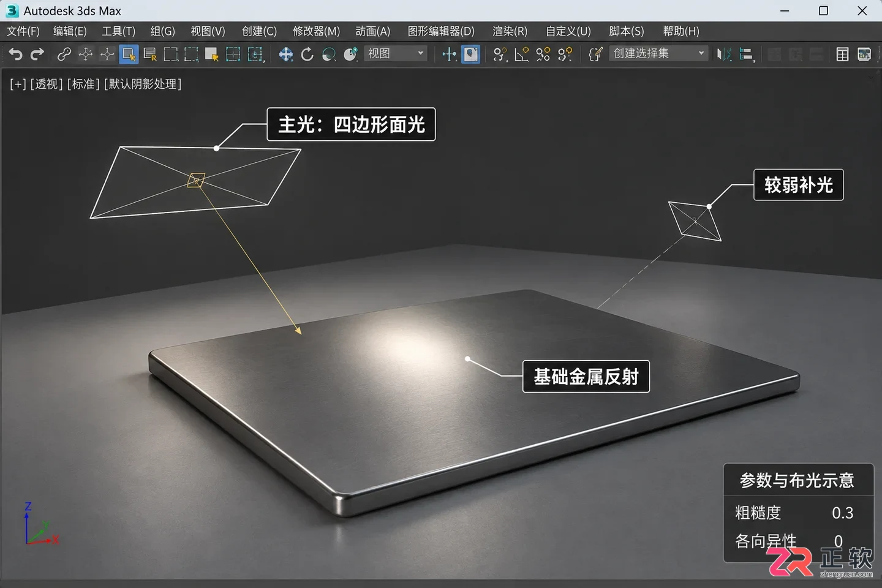Toggle the teal dashed window/crossing selection
This screenshot has width=882, height=588.
233,55
